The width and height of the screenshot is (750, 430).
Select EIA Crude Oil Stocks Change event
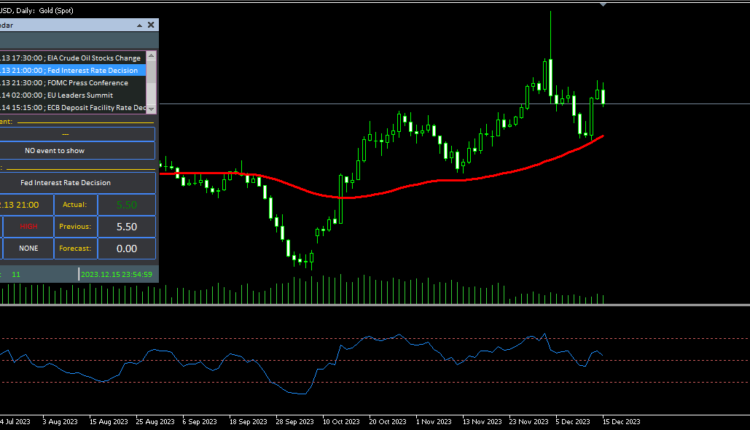75,59
